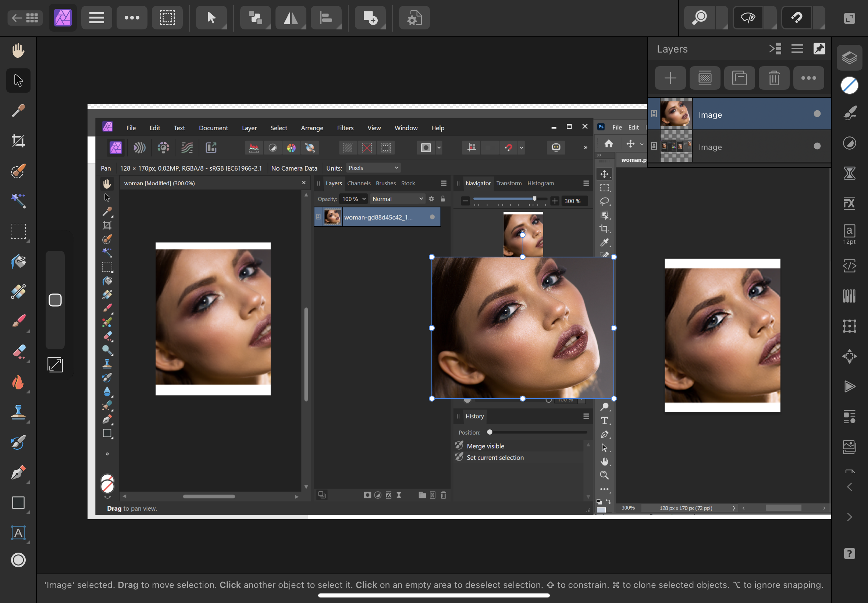Add a new layer with the plus button
The image size is (868, 603).
tap(670, 78)
